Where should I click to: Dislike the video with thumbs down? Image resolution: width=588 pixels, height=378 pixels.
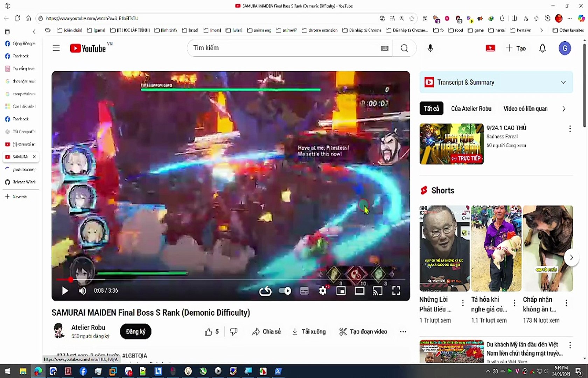pos(233,331)
